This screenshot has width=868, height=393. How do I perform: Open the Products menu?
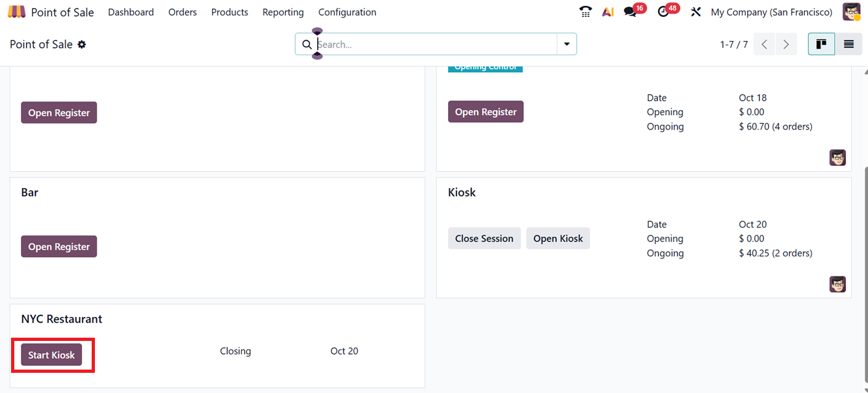(x=230, y=12)
